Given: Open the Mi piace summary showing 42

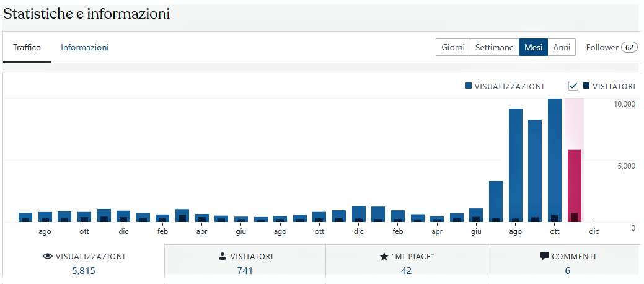Looking at the screenshot, I should pos(406,264).
